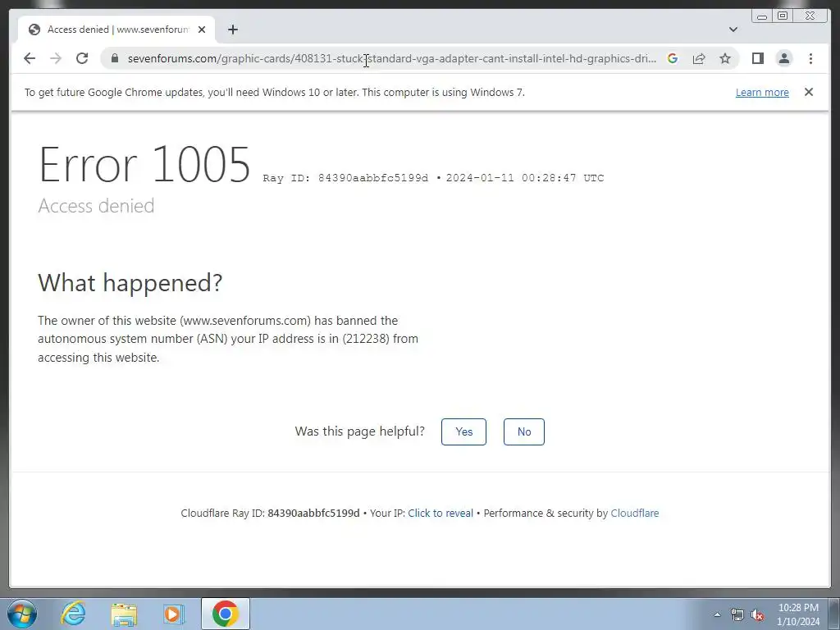Reload the sevenforums page
Viewport: 840px width, 630px height.
pyautogui.click(x=82, y=58)
